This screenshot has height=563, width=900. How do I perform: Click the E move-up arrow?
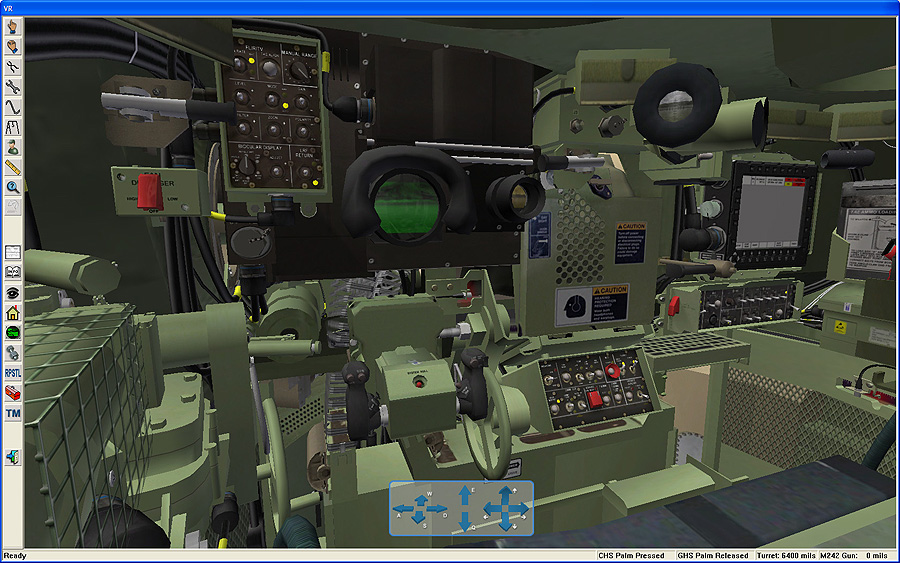point(463,494)
